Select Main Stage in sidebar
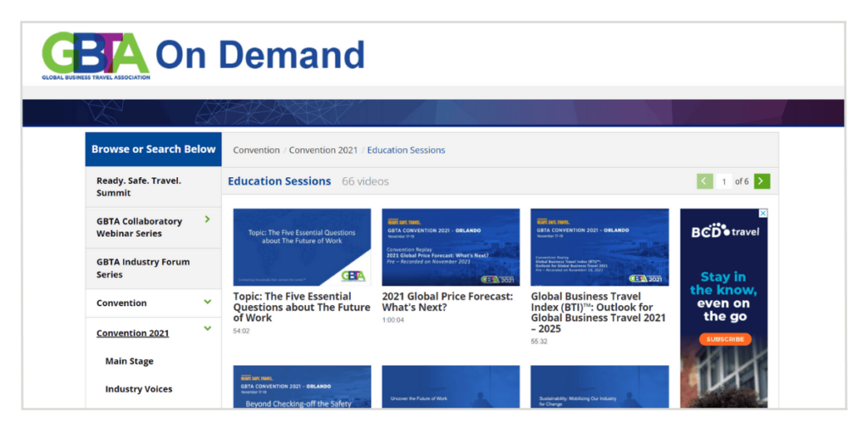 point(129,361)
